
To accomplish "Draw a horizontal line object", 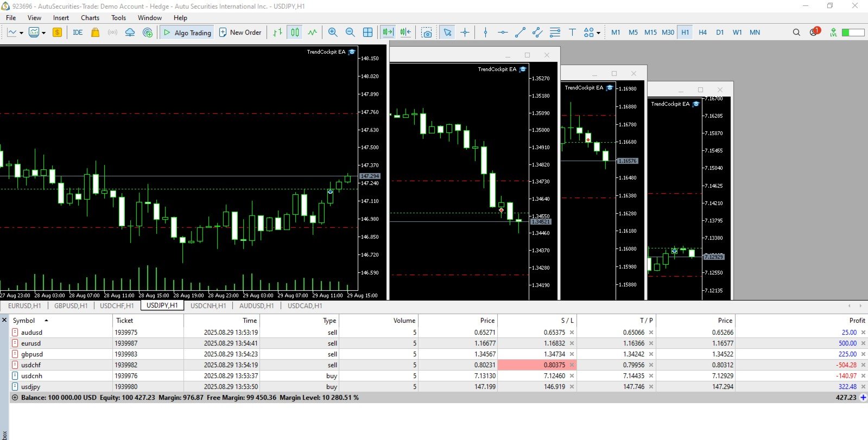I will pos(503,33).
